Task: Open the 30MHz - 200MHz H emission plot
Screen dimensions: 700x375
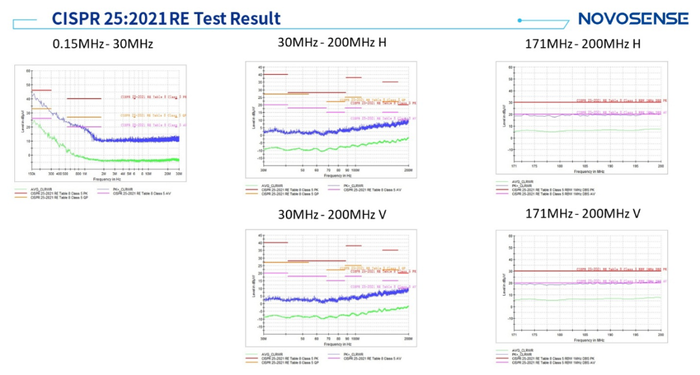Action: 331,120
